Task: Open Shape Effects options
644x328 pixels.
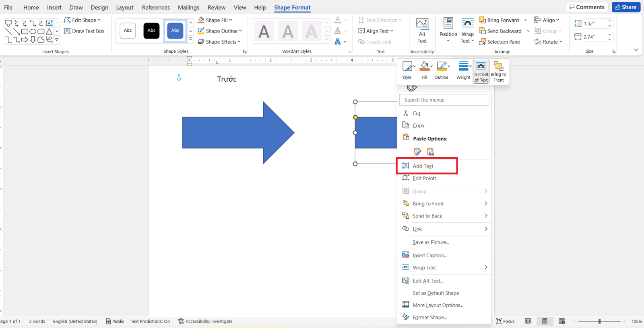Action: point(219,42)
